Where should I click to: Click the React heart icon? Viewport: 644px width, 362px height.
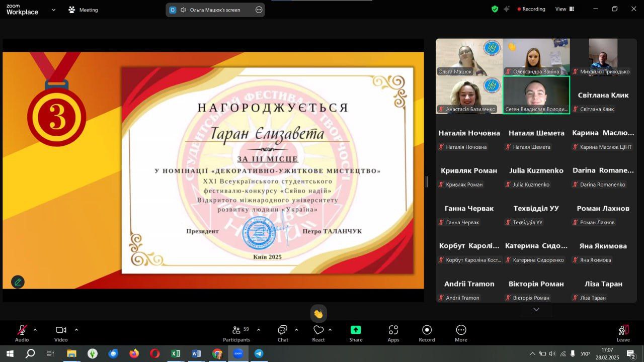click(x=318, y=330)
